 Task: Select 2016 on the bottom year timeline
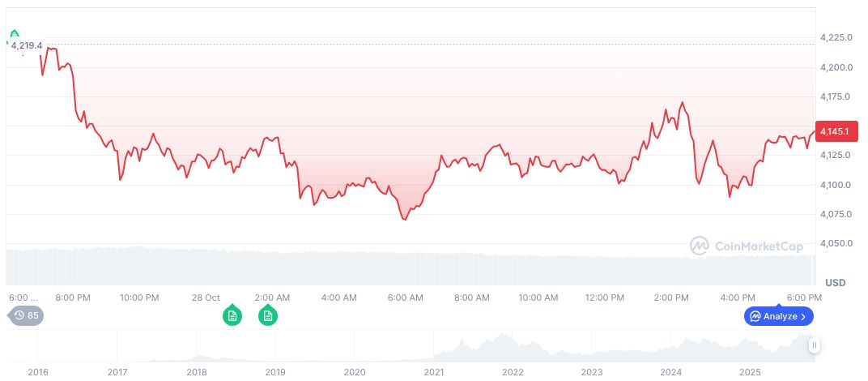(x=37, y=372)
